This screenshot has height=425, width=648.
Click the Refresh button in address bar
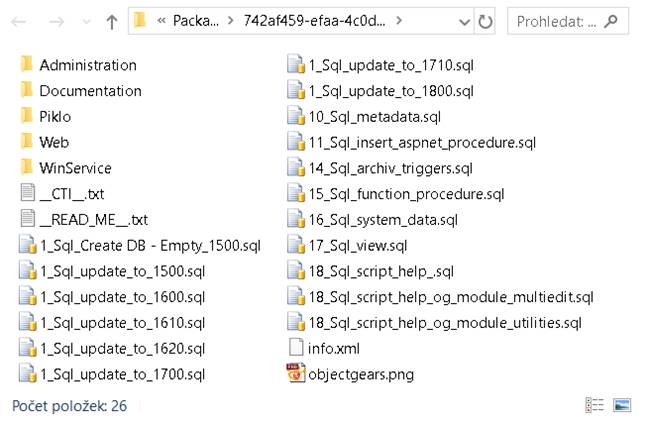click(486, 20)
